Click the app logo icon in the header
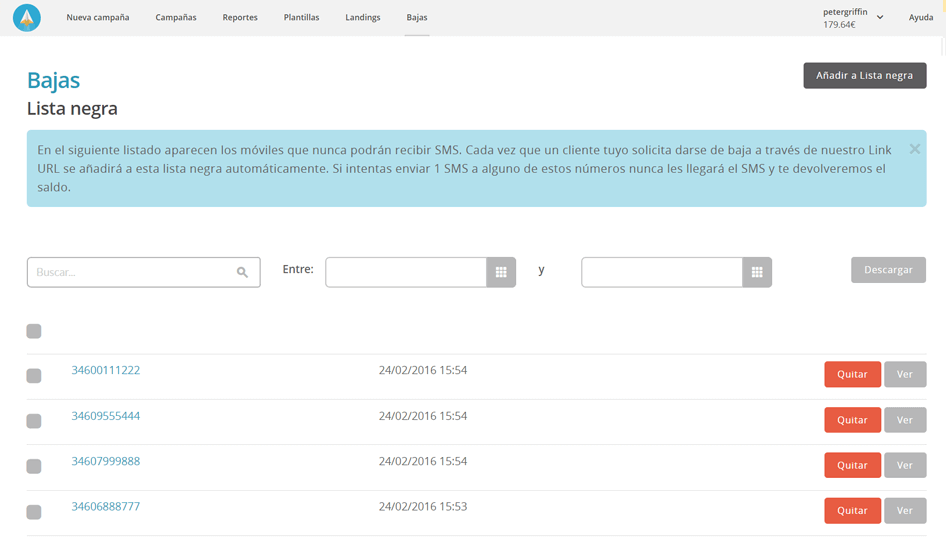The height and width of the screenshot is (548, 946). click(27, 18)
